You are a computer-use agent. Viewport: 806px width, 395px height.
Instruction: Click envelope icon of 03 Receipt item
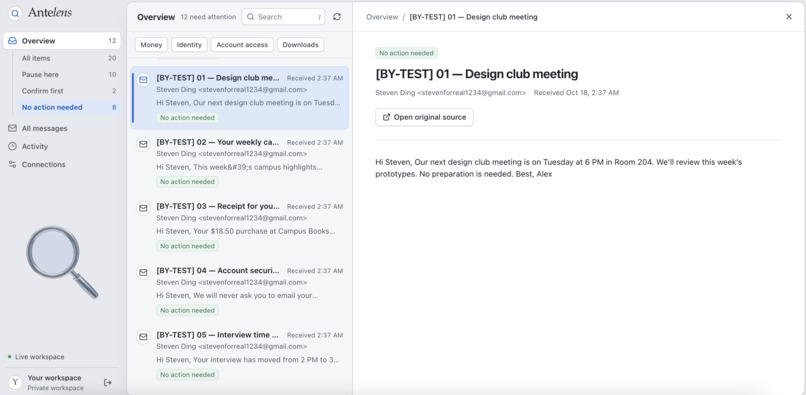pos(143,208)
